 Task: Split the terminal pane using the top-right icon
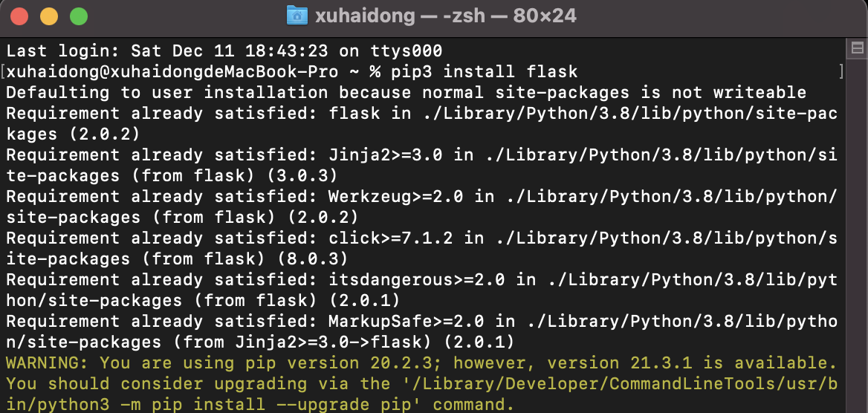click(x=857, y=49)
